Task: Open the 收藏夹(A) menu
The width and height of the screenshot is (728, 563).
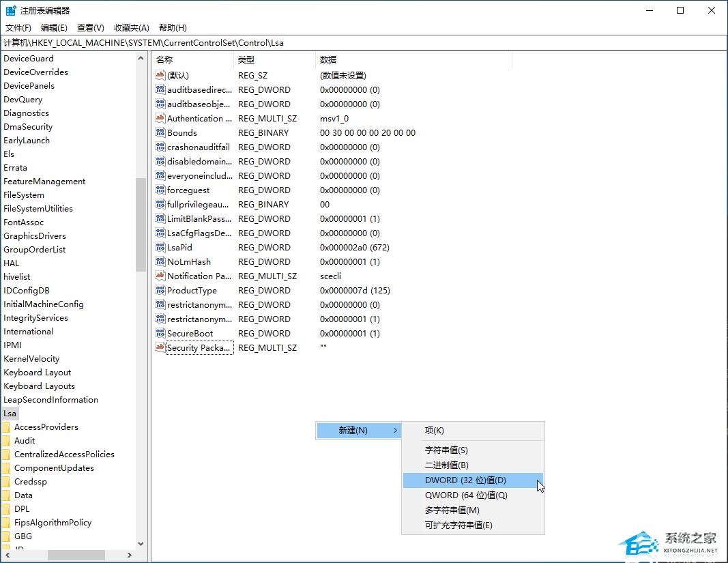Action: click(131, 28)
